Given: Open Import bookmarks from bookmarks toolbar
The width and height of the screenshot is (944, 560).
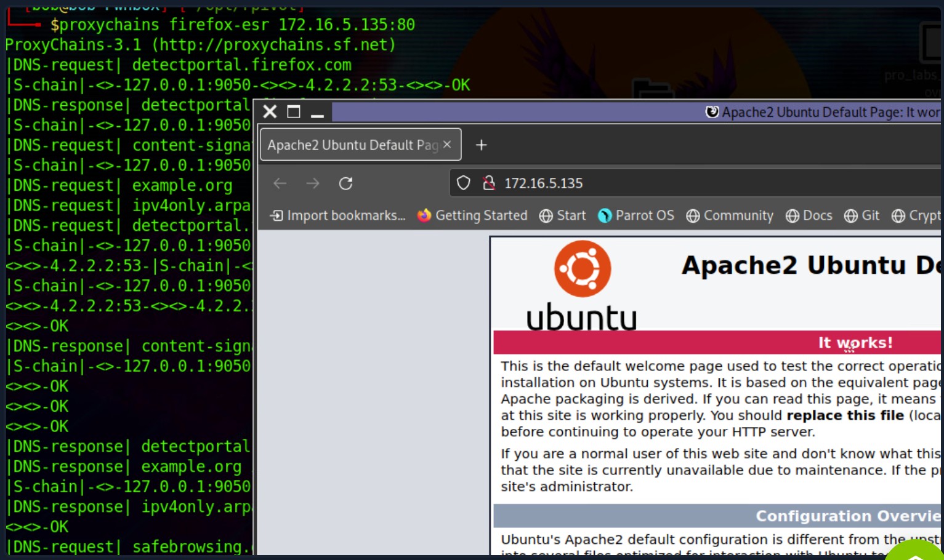Looking at the screenshot, I should click(338, 215).
